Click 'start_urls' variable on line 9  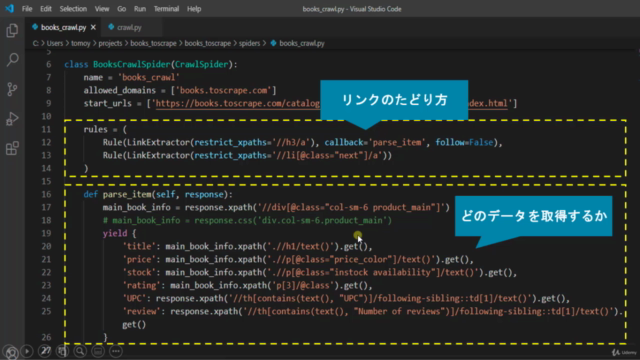[108, 103]
